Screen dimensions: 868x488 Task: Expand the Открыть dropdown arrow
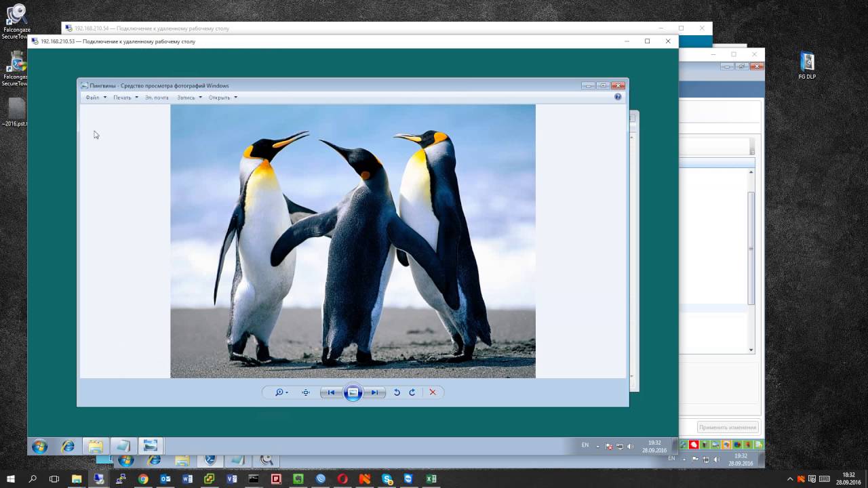235,98
